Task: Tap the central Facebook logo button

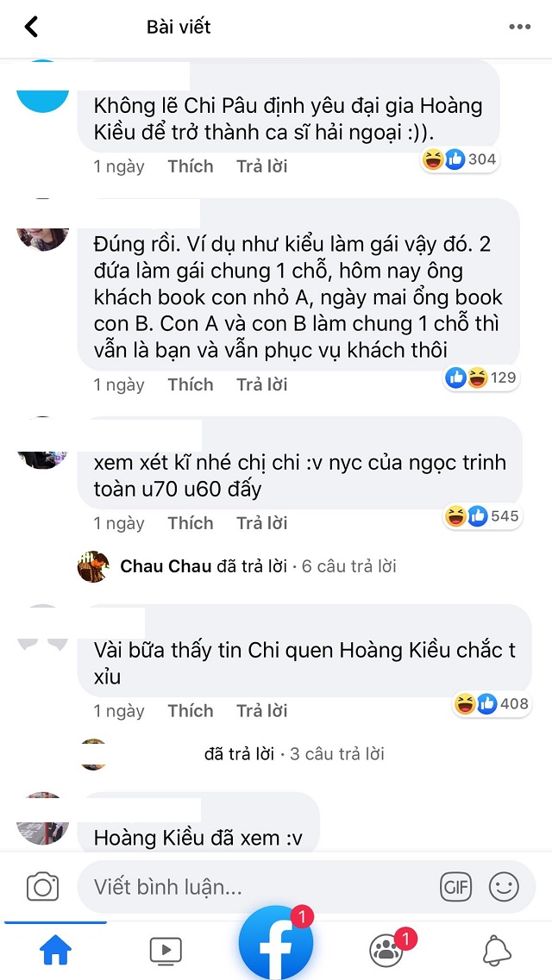Action: [x=276, y=943]
